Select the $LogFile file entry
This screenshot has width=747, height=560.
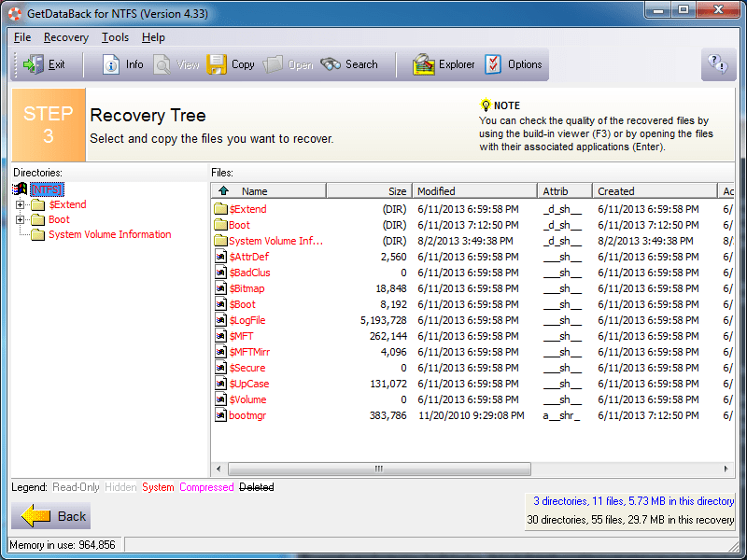[x=247, y=320]
